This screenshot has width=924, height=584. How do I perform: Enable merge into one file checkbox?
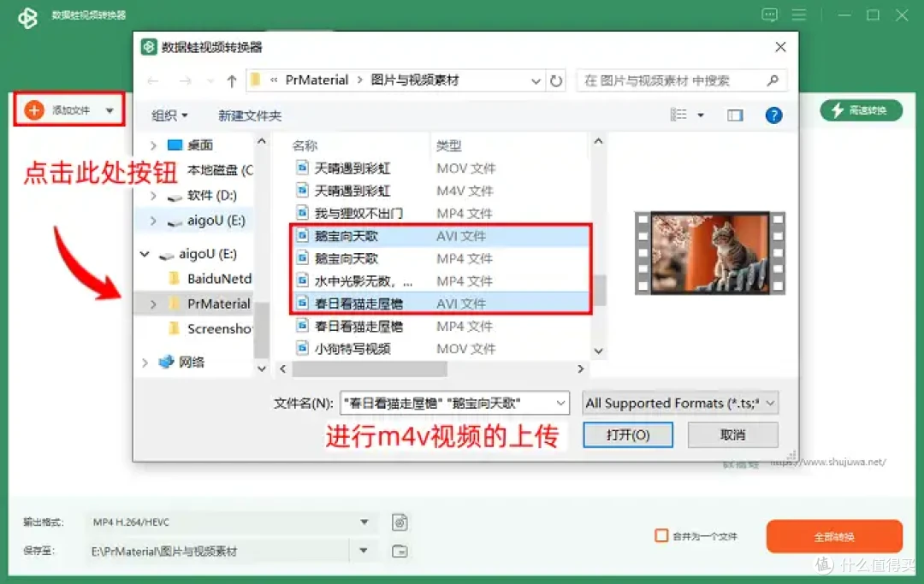pyautogui.click(x=661, y=536)
